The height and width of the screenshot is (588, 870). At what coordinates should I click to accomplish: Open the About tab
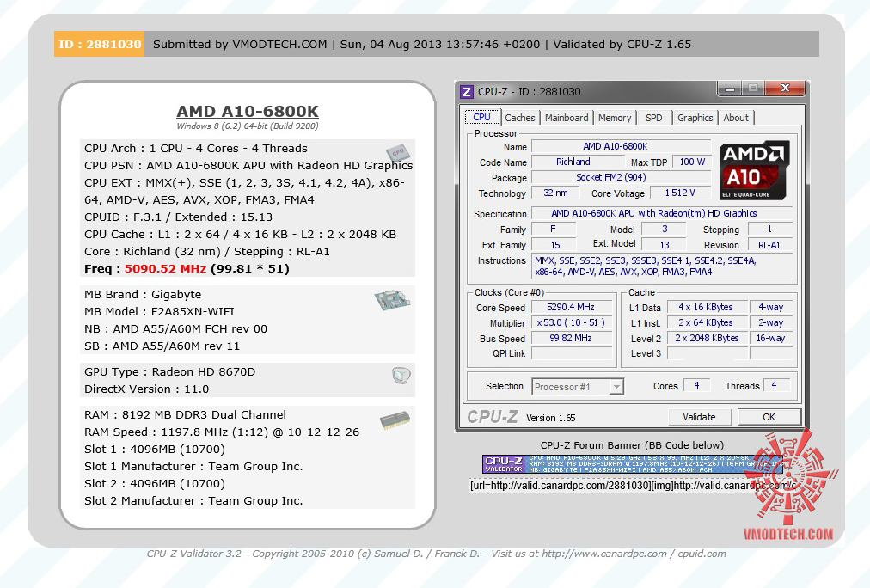[x=736, y=118]
